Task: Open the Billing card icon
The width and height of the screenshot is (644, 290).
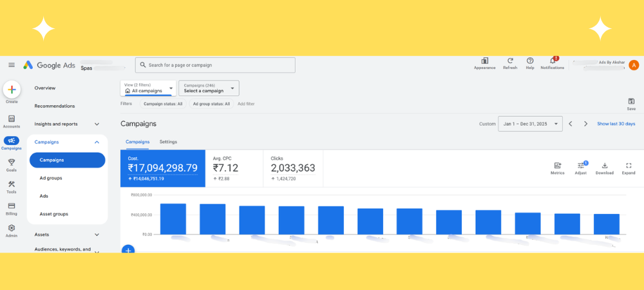Action: pyautogui.click(x=12, y=206)
